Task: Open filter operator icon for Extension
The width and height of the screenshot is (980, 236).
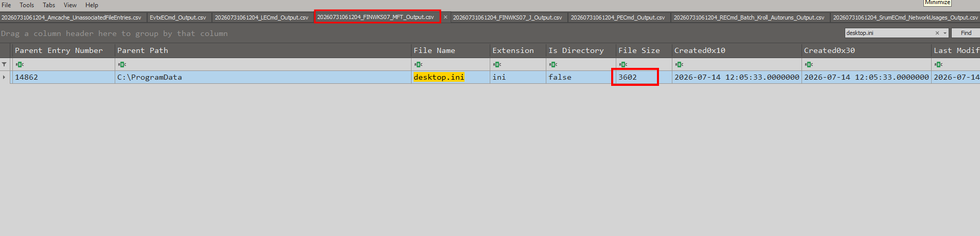Action: point(497,64)
